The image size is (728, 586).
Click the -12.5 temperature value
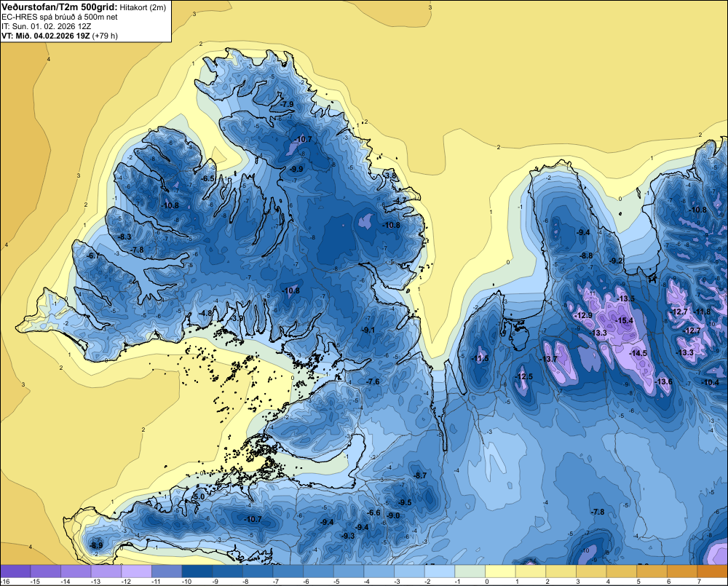click(x=523, y=376)
